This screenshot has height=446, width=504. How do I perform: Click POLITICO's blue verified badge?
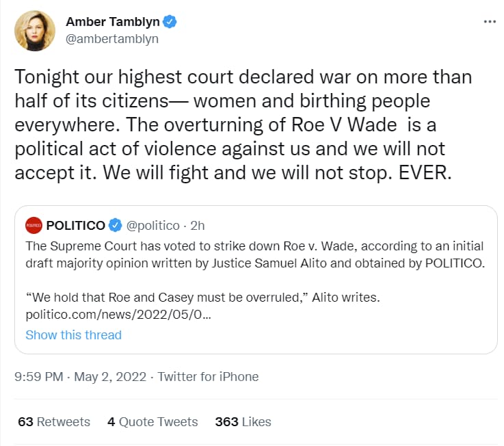point(115,225)
